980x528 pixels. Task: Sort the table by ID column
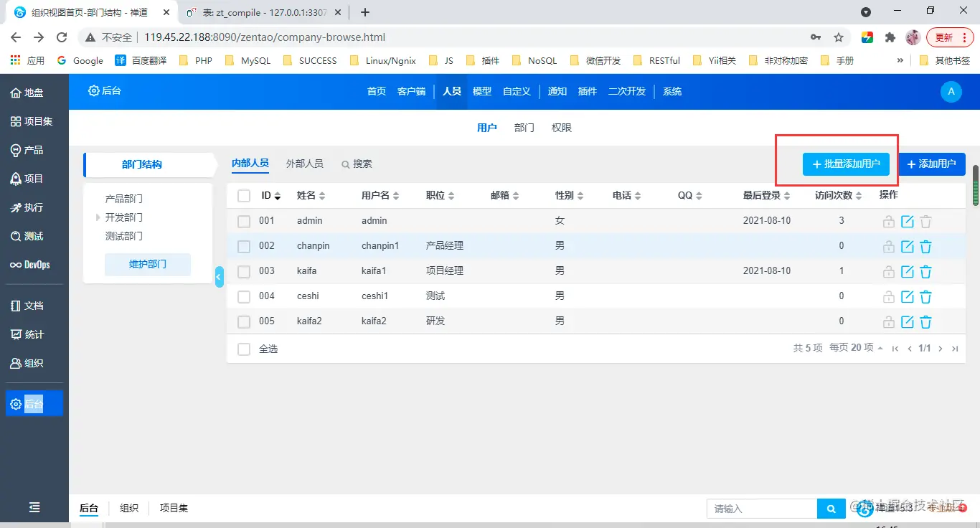click(270, 196)
